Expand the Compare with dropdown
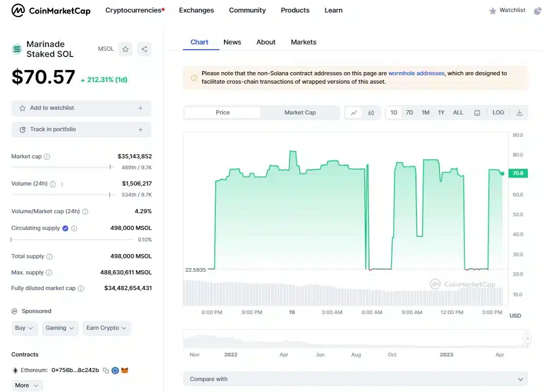This screenshot has width=543, height=392. 355,379
